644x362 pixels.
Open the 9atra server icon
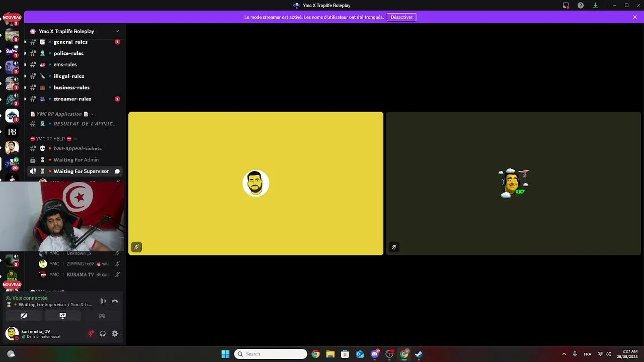12,52
